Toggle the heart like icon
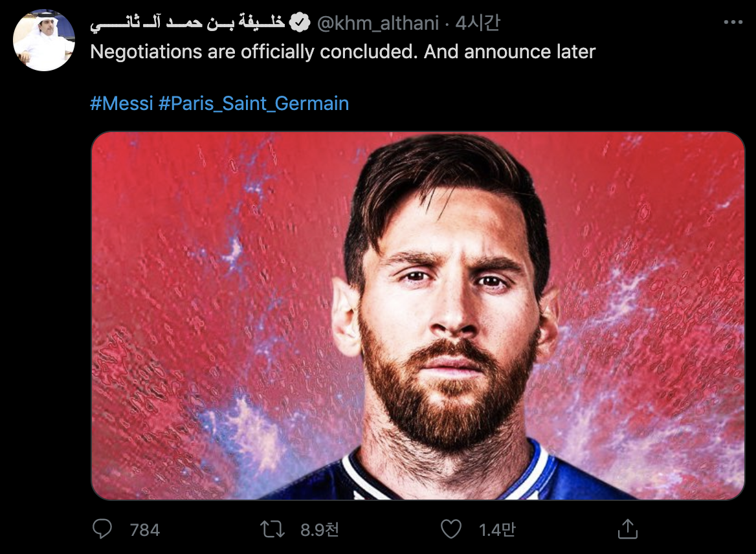This screenshot has width=756, height=554. click(x=450, y=529)
